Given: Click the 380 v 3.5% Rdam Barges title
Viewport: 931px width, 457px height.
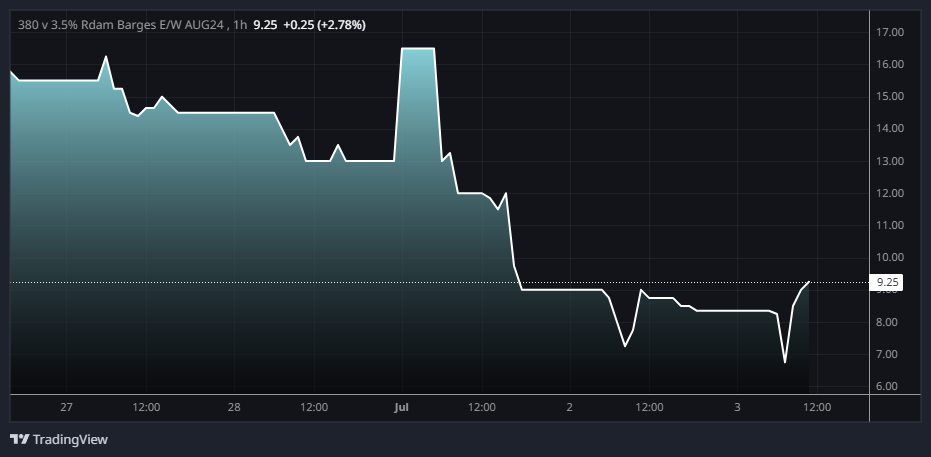Looking at the screenshot, I should click(120, 24).
